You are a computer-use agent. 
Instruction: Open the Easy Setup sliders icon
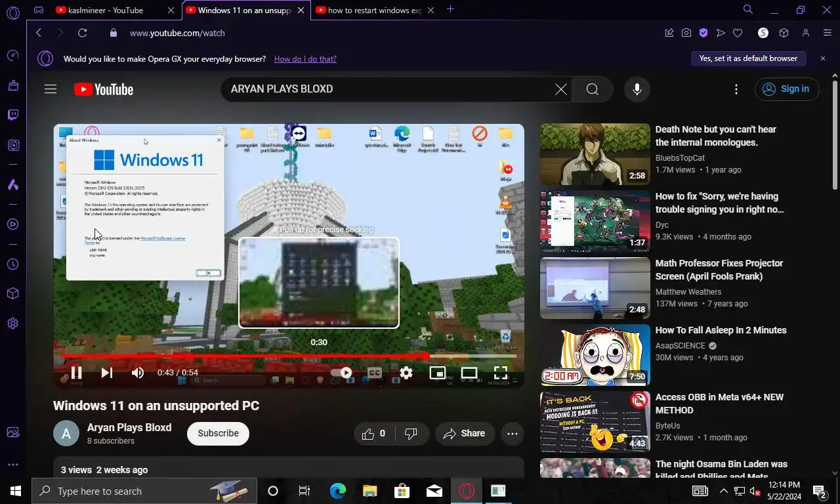pos(827,33)
